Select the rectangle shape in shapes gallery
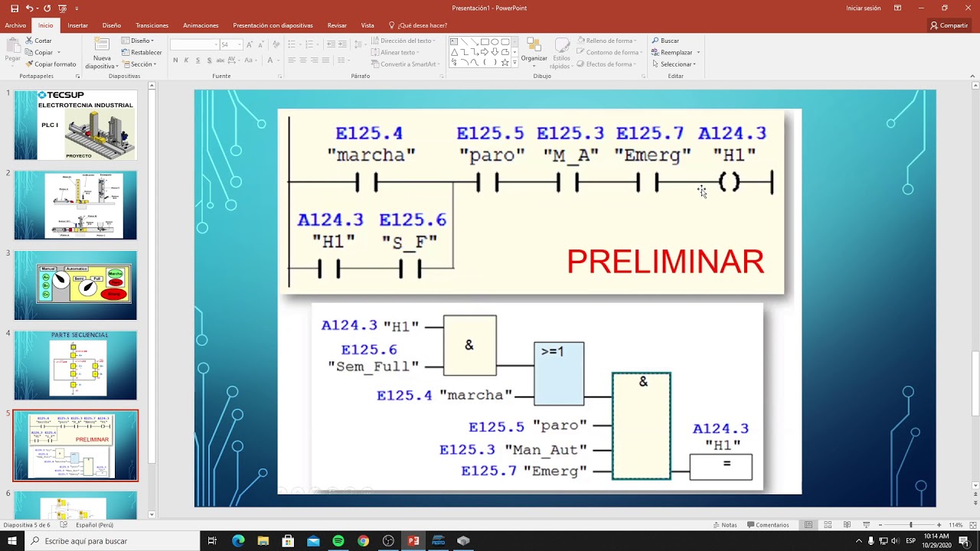 click(485, 42)
